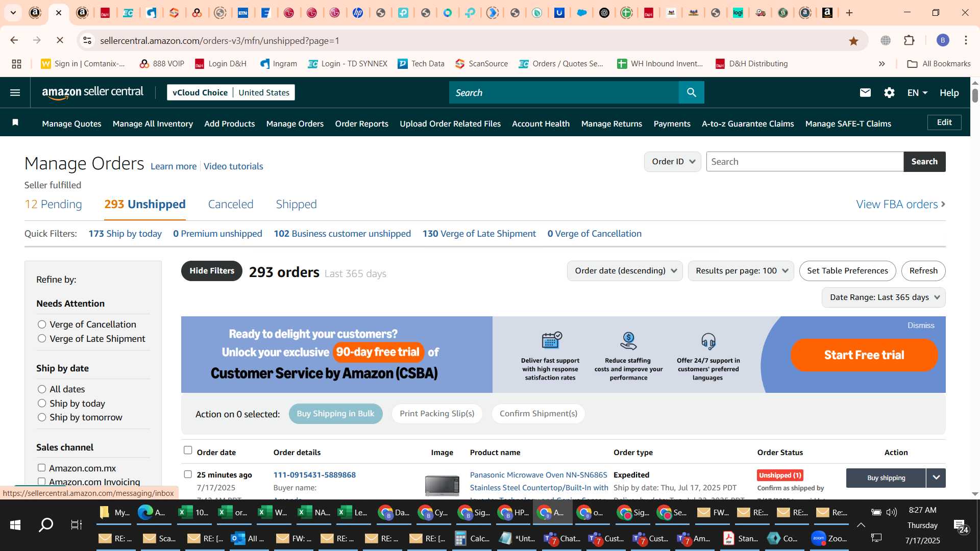Image resolution: width=980 pixels, height=551 pixels.
Task: Stop loading the page with X button
Action: (x=60, y=40)
